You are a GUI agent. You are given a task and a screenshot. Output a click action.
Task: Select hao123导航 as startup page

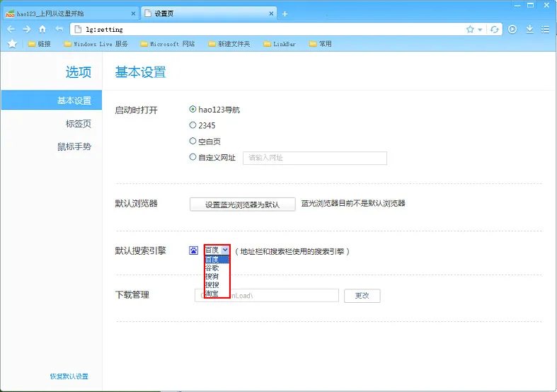[x=193, y=110]
